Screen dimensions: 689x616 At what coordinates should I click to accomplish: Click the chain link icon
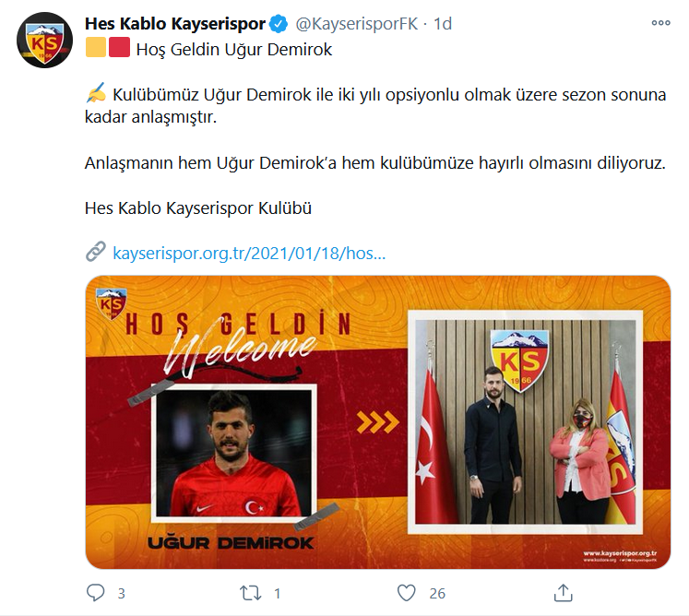[x=95, y=252]
